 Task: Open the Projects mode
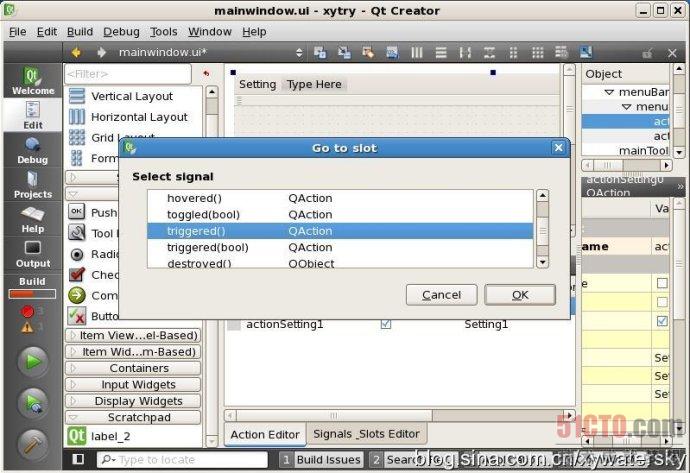(33, 185)
